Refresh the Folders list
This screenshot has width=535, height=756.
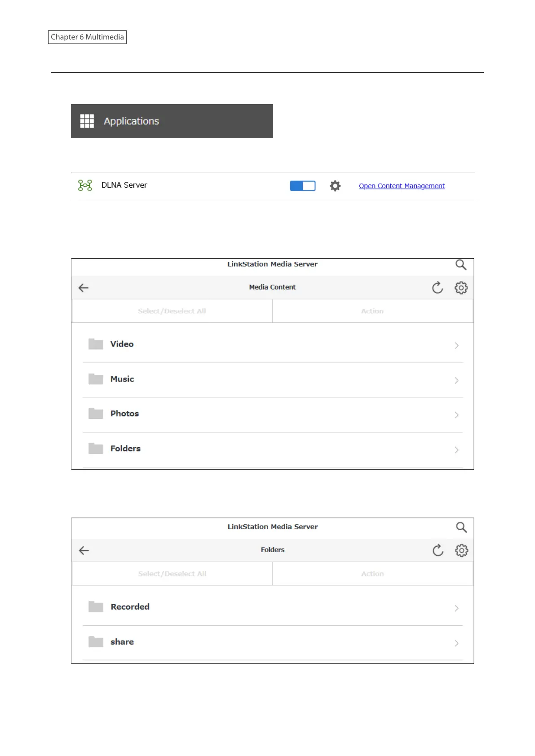coord(438,550)
